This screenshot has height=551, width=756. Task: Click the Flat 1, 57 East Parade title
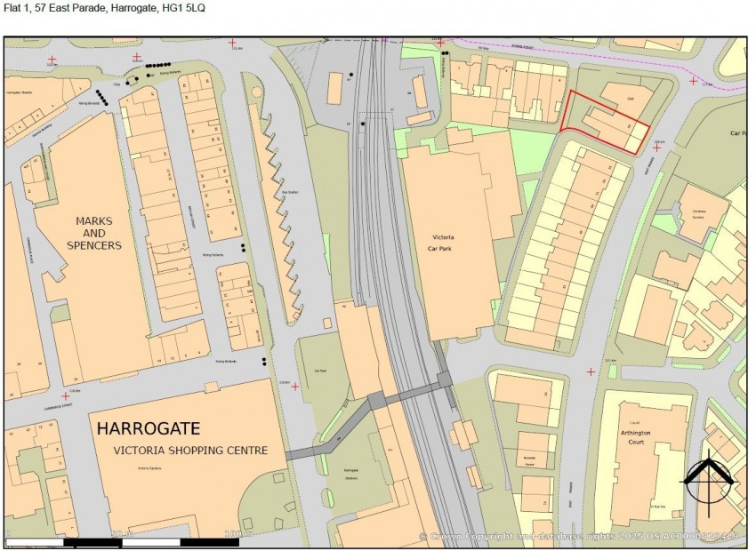coord(102,9)
